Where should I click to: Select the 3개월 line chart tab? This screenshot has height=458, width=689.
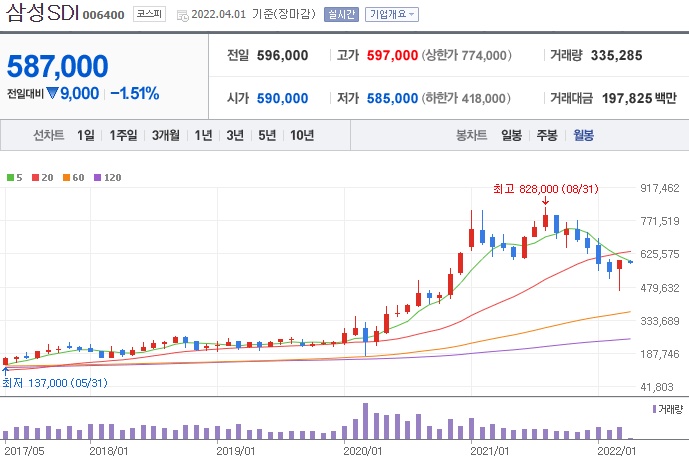[x=166, y=135]
